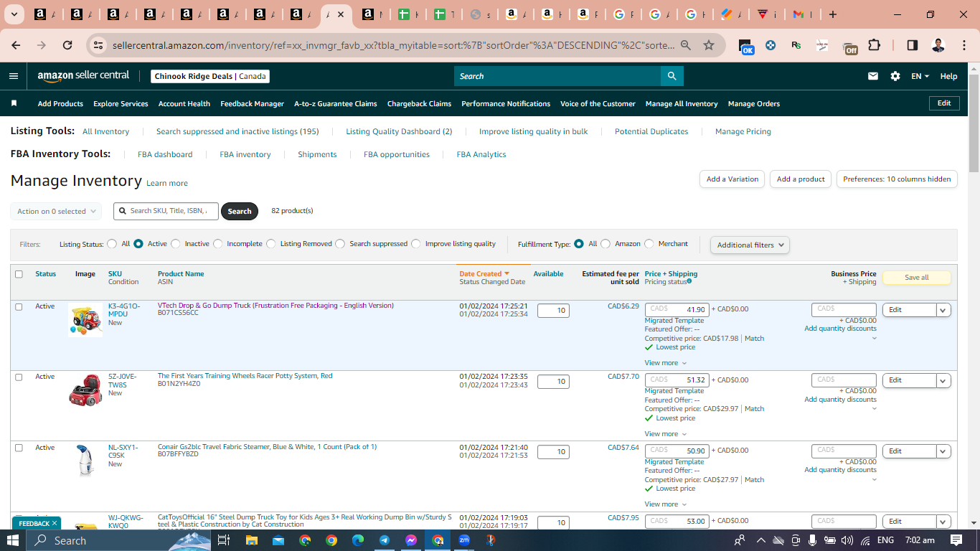
Task: Open 'Manage All Inventory' in the navigation bar
Action: 682,104
